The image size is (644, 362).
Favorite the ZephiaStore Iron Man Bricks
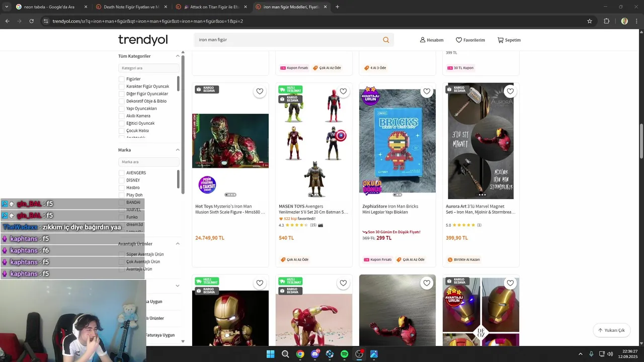point(427,92)
